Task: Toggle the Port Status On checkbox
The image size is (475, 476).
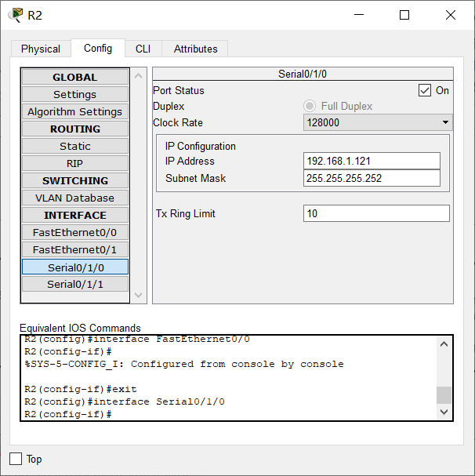Action: coord(425,90)
